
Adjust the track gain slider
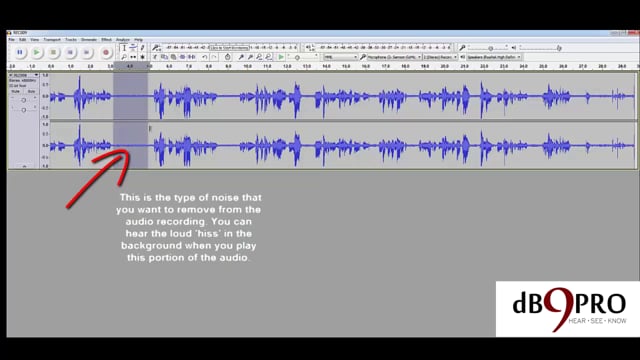tap(23, 100)
